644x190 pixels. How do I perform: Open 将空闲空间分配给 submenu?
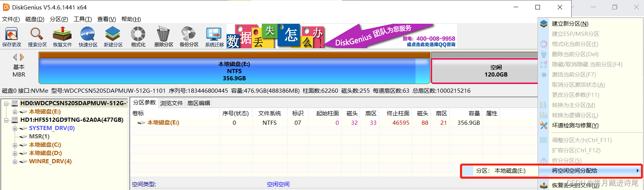coord(590,171)
